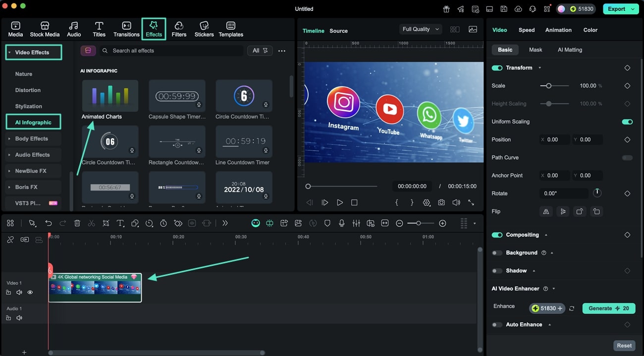
Task: Take a snapshot with the camera icon
Action: 441,203
